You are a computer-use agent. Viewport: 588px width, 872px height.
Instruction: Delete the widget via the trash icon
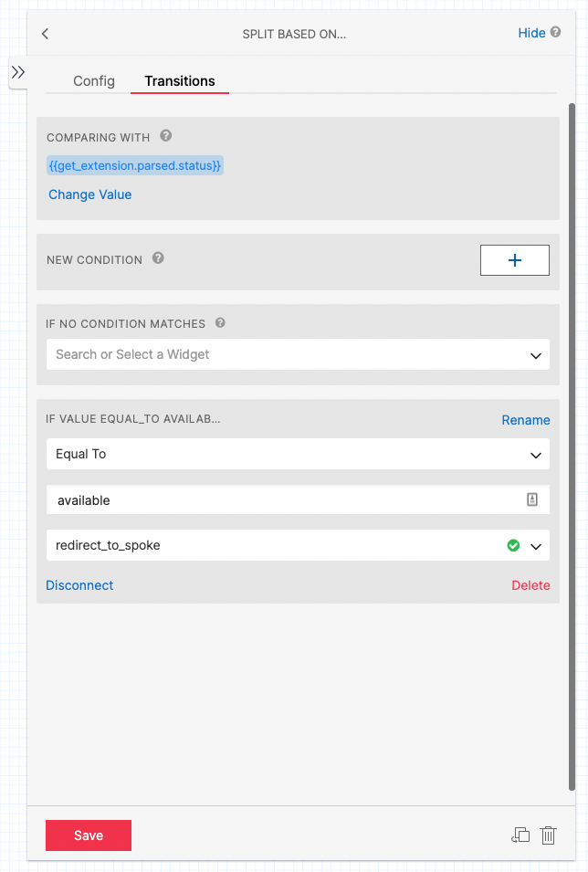[x=548, y=835]
